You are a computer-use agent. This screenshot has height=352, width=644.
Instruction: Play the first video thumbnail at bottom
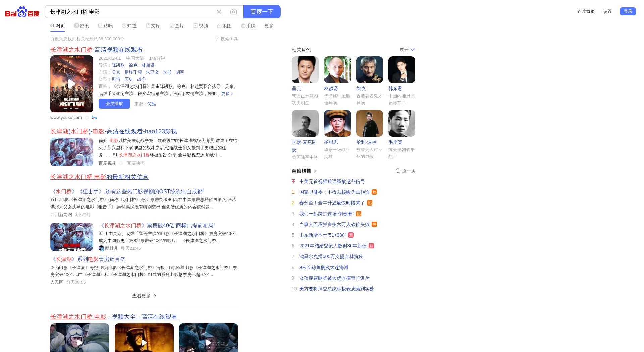coord(80,338)
